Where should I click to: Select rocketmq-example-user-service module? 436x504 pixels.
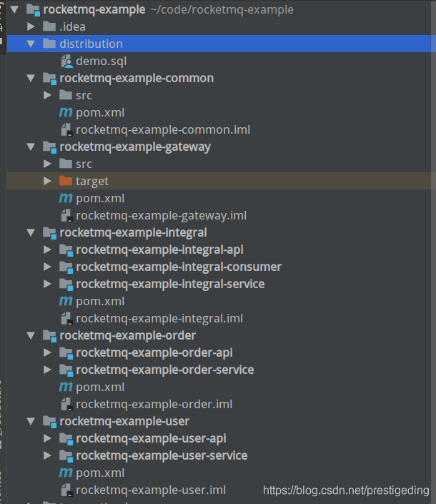162,456
